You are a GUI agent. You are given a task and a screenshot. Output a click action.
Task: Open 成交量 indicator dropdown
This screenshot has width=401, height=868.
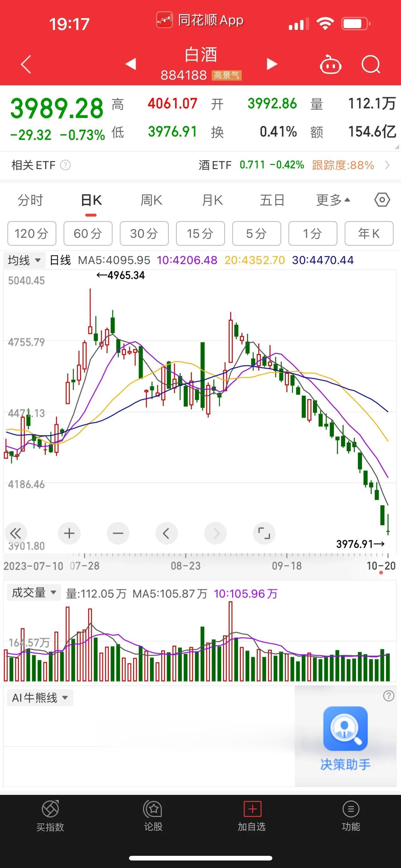coord(34,592)
